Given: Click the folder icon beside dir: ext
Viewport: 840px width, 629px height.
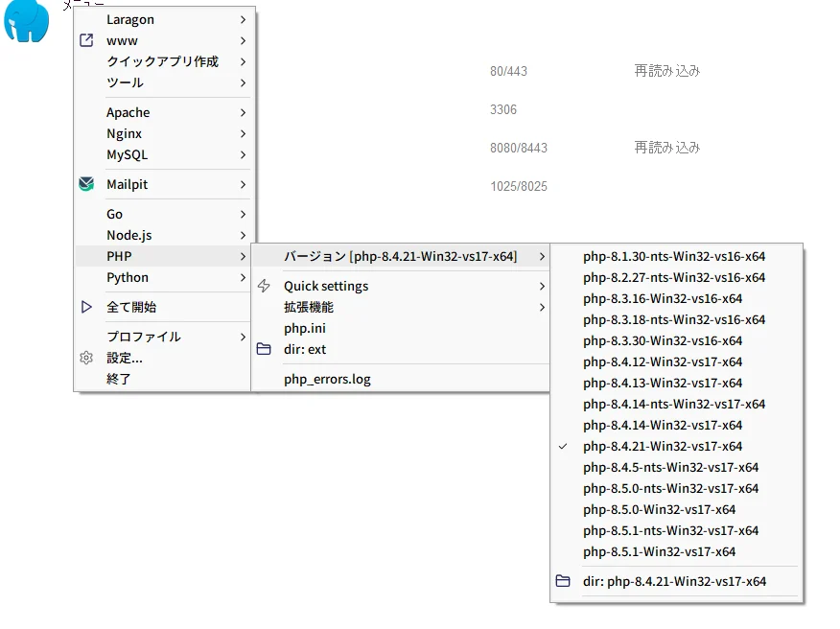Looking at the screenshot, I should pyautogui.click(x=264, y=349).
